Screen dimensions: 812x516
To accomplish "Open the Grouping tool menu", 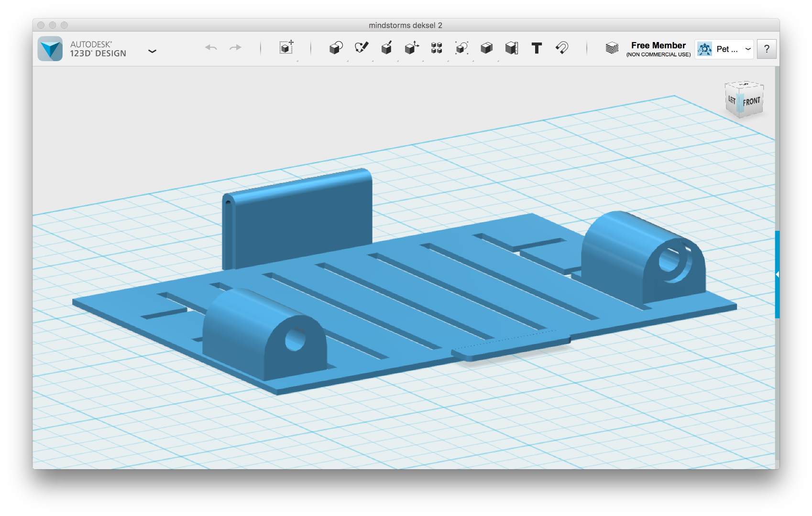I will 462,48.
